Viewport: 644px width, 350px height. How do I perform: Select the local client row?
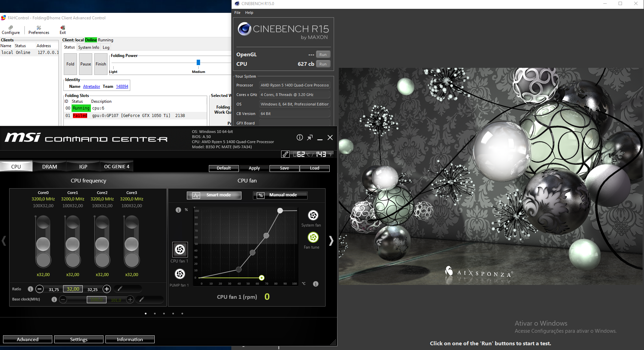click(30, 53)
